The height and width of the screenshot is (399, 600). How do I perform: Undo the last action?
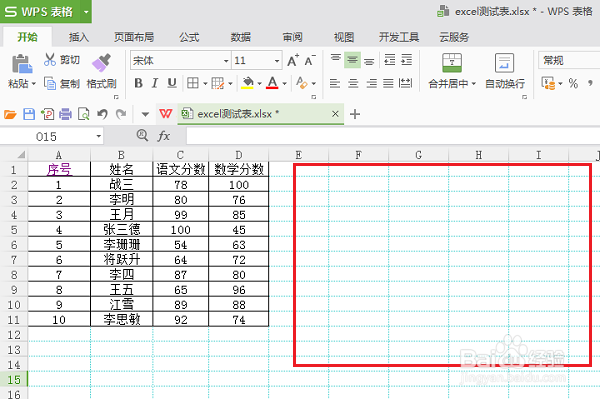(102, 114)
